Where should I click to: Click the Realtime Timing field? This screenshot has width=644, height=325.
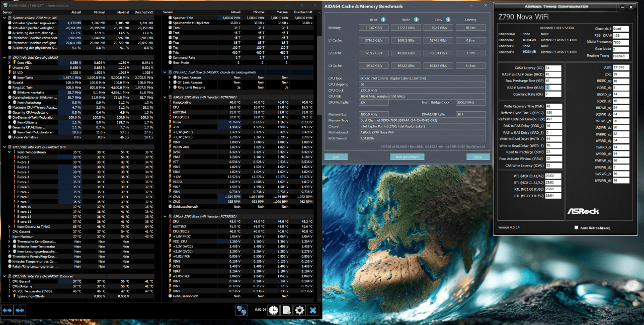point(621,56)
